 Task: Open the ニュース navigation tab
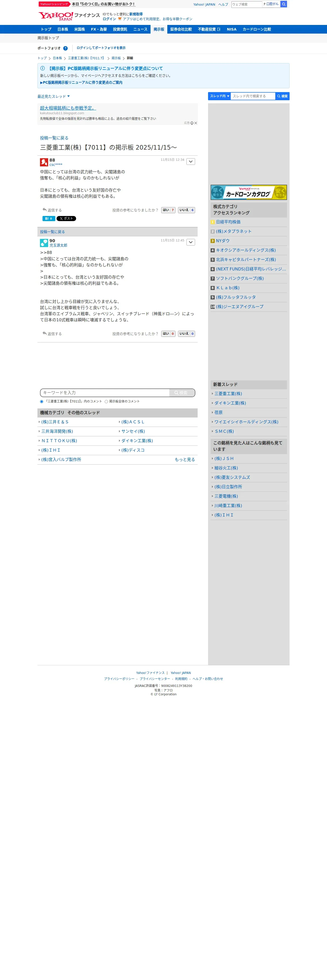point(140,29)
